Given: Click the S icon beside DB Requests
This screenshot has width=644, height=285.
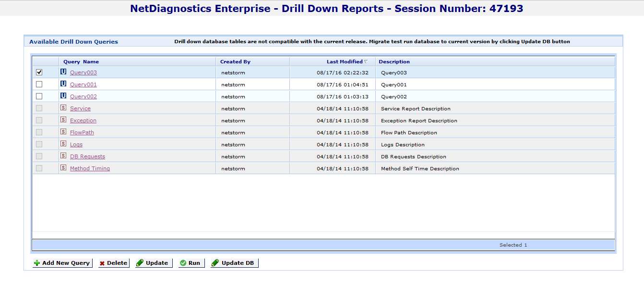Looking at the screenshot, I should [x=63, y=156].
